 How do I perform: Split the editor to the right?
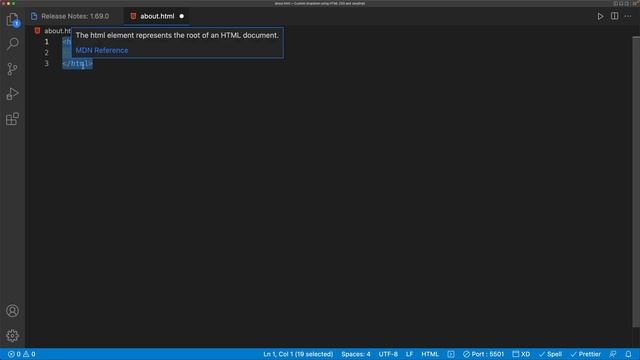coord(614,16)
